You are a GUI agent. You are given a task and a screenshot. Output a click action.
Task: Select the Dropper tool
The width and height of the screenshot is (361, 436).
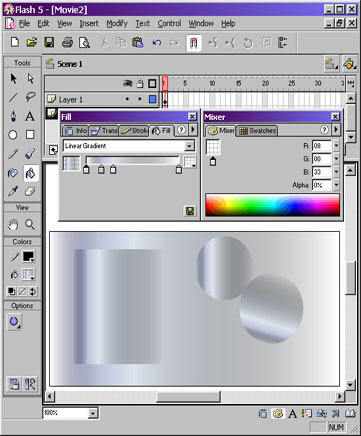[13, 191]
